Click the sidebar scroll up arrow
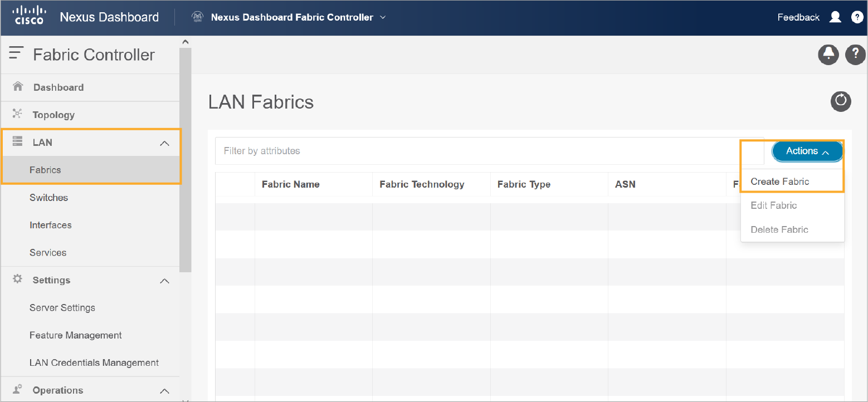Image resolution: width=868 pixels, height=402 pixels. 186,42
